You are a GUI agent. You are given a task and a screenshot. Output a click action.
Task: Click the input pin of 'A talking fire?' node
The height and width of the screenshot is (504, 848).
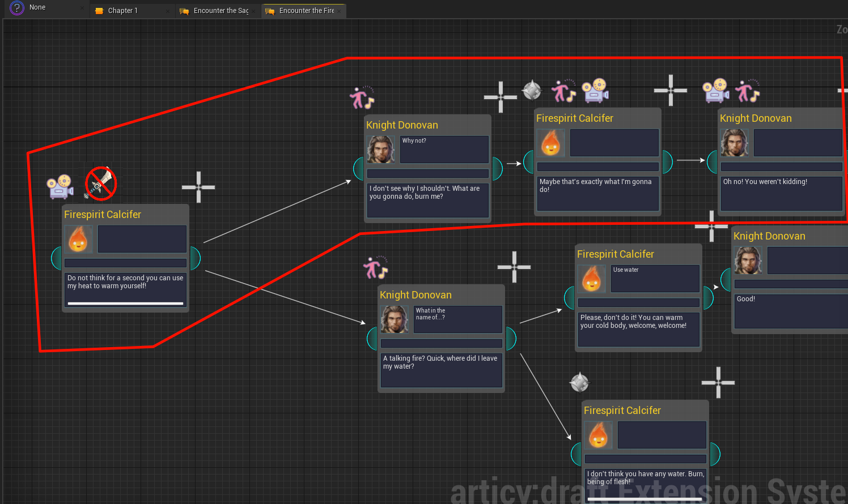372,339
